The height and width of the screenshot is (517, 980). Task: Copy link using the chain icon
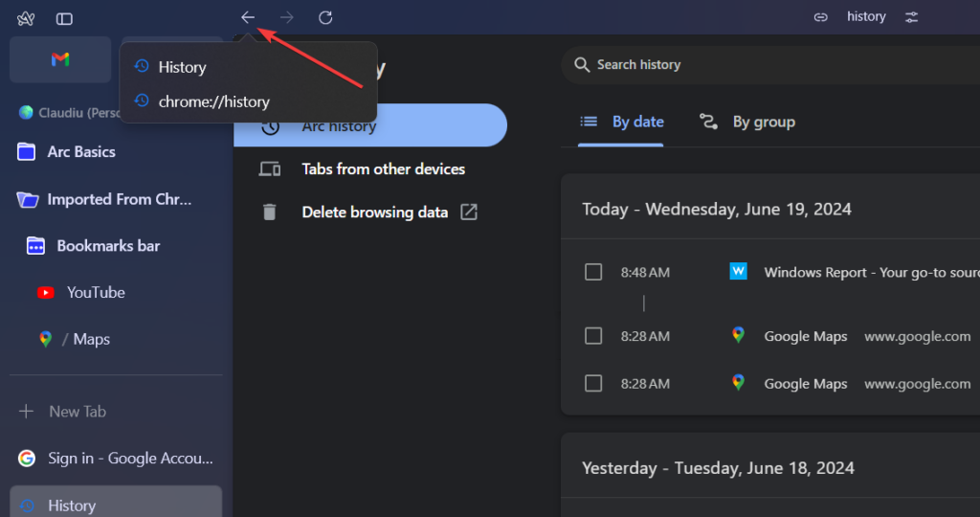pos(820,17)
